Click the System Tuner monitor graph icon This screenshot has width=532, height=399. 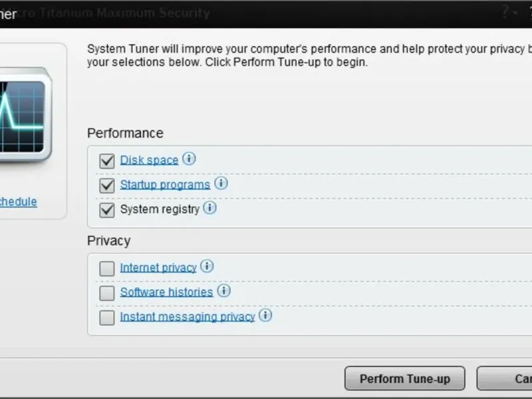pos(24,115)
